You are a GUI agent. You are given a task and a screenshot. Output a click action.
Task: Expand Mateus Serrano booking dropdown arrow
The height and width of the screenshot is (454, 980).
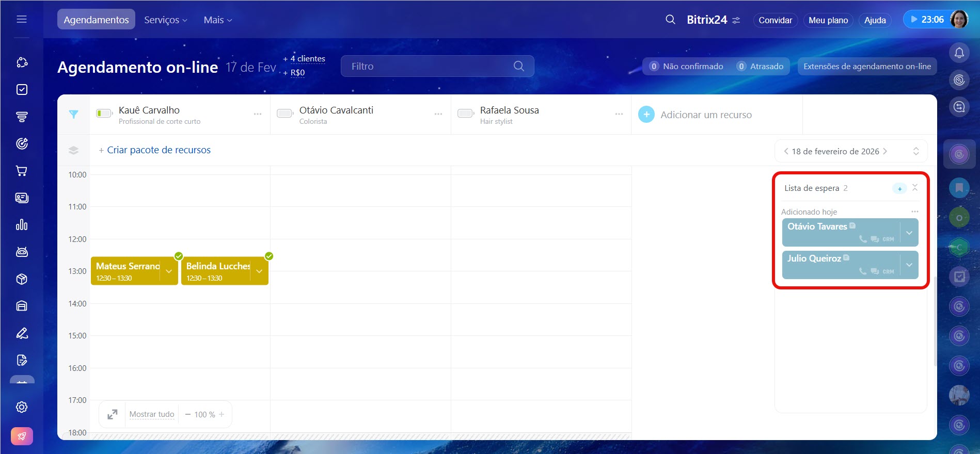pyautogui.click(x=169, y=271)
